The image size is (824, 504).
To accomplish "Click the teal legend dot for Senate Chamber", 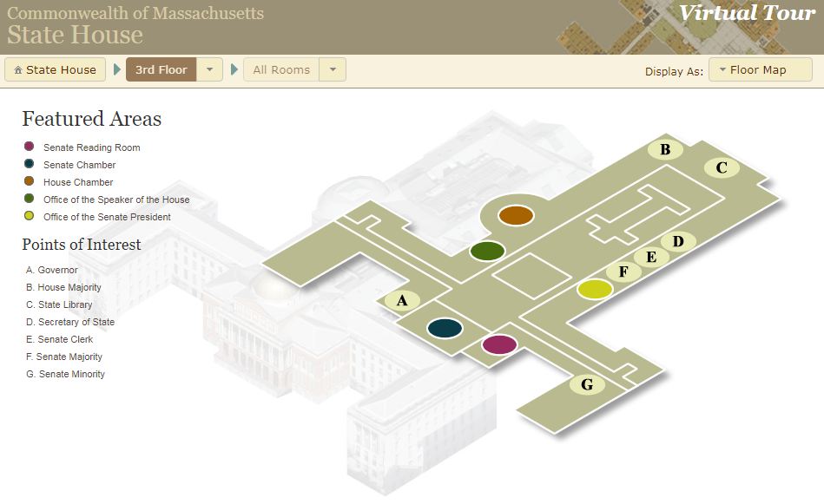I will coord(29,164).
